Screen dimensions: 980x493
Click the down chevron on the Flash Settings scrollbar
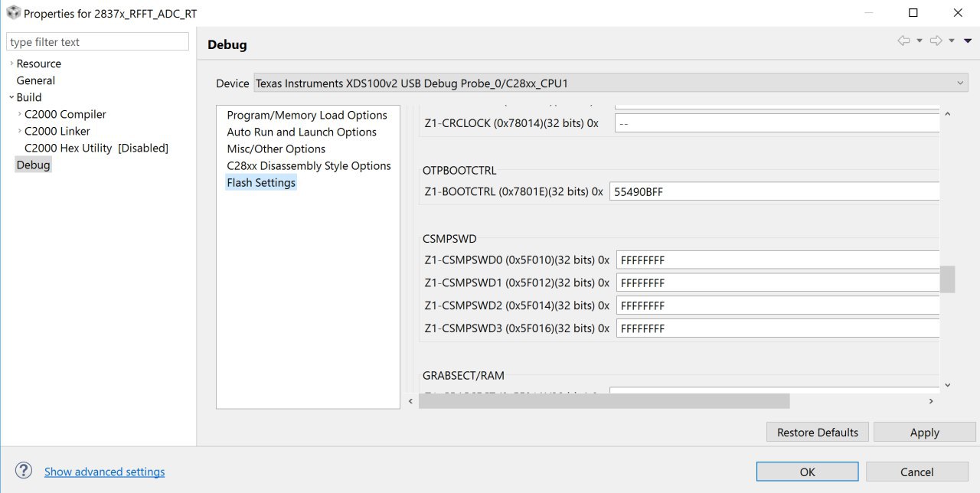(947, 385)
